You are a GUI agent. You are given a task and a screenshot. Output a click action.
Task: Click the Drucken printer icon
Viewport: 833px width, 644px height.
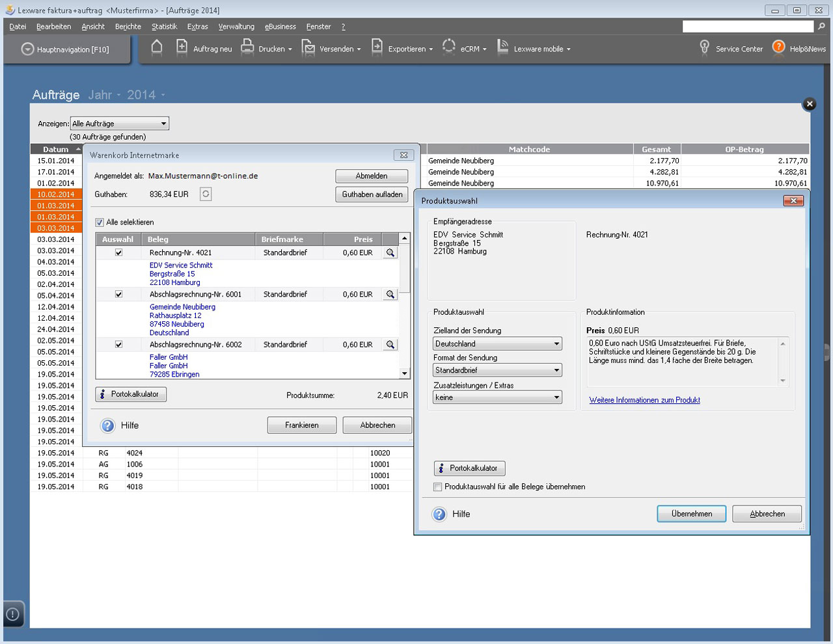[247, 47]
